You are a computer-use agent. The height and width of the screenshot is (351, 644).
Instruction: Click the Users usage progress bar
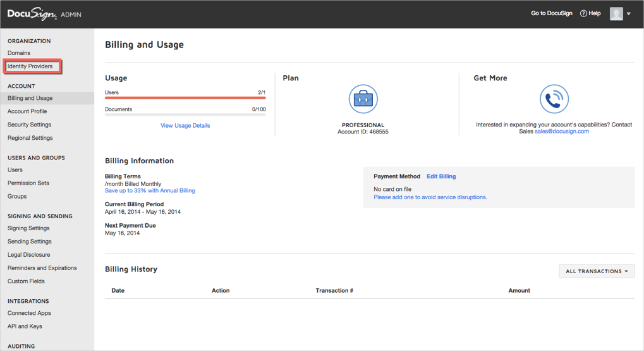tap(185, 98)
